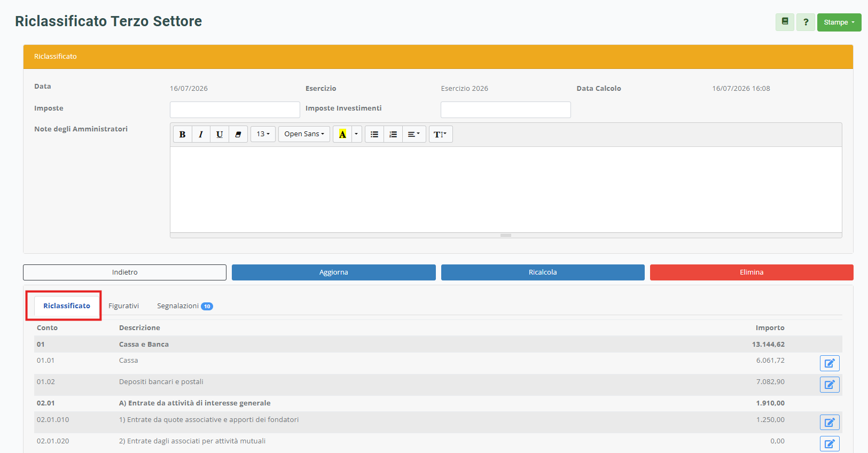Click the account code 01.02
Screen dimensions: 868x453
46,382
